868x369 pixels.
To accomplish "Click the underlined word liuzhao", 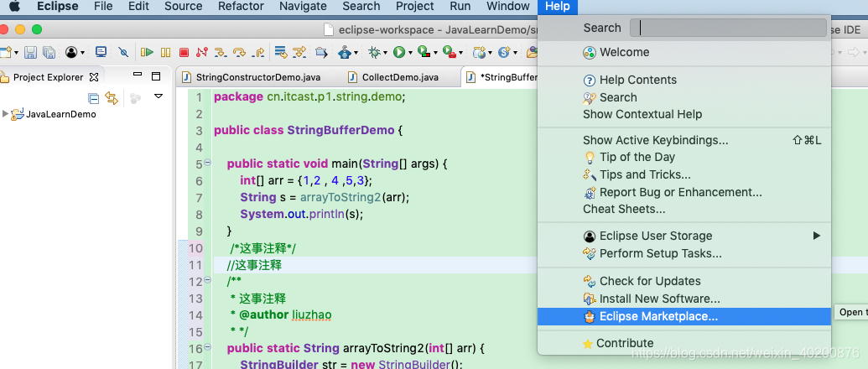I will pyautogui.click(x=312, y=315).
